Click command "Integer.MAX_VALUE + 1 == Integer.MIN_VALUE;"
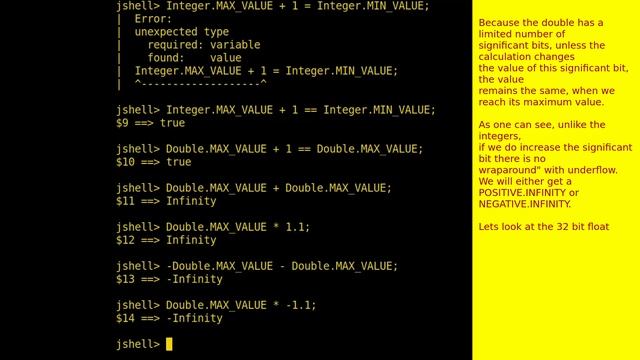This screenshot has height=360, width=640. click(300, 110)
